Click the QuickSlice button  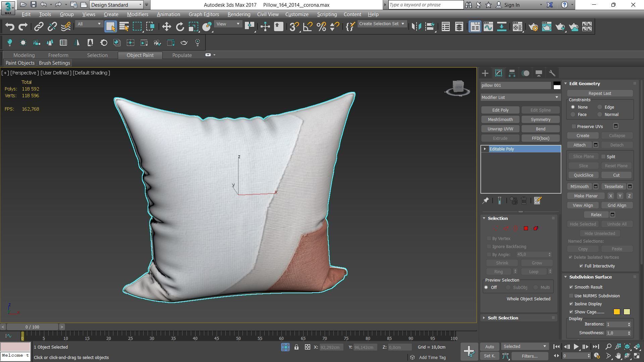583,175
